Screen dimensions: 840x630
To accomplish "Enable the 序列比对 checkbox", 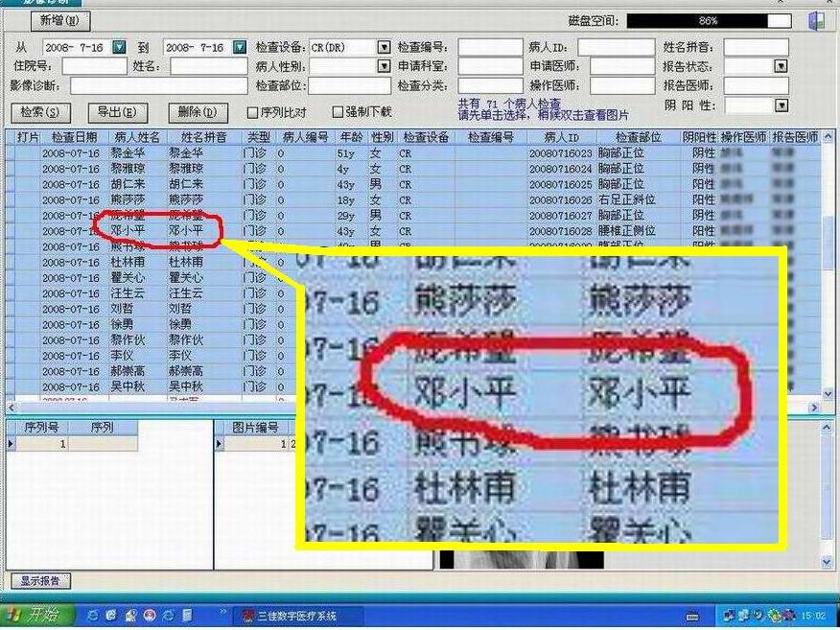I will (x=252, y=112).
